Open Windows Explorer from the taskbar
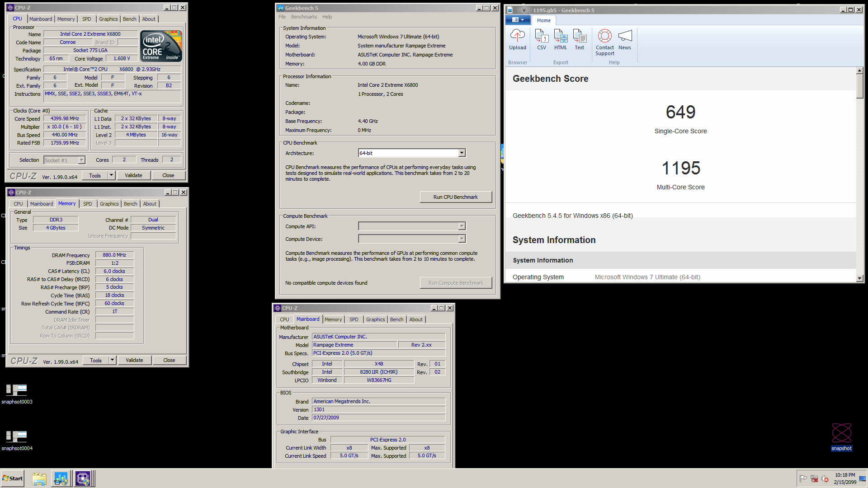Screen dimensions: 868x488 click(x=39, y=479)
